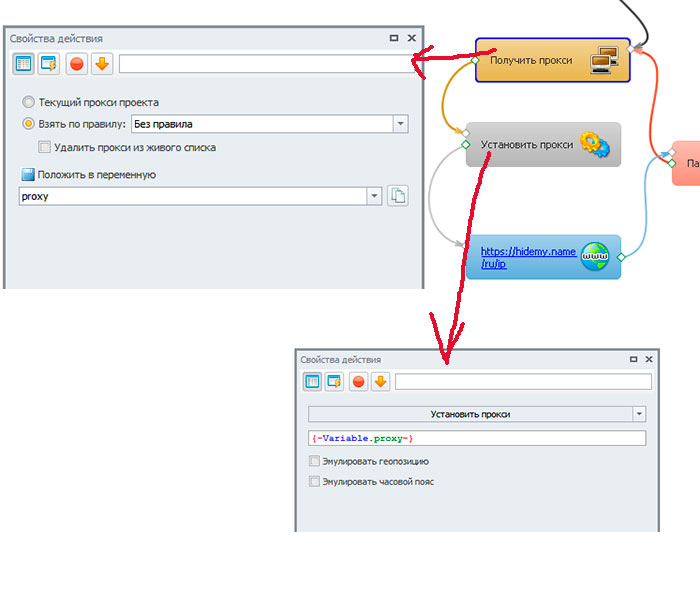The height and width of the screenshot is (600, 700).
Task: Maximize lower Свойства действия panel
Action: point(633,359)
